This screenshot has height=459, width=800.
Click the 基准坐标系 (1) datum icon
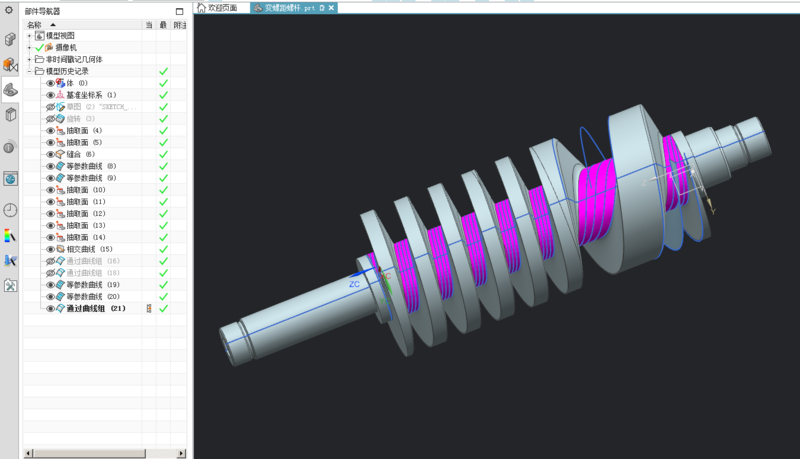coord(60,95)
